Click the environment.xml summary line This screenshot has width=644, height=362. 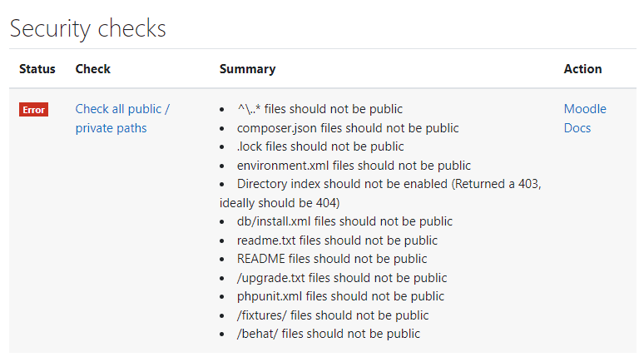coord(354,166)
